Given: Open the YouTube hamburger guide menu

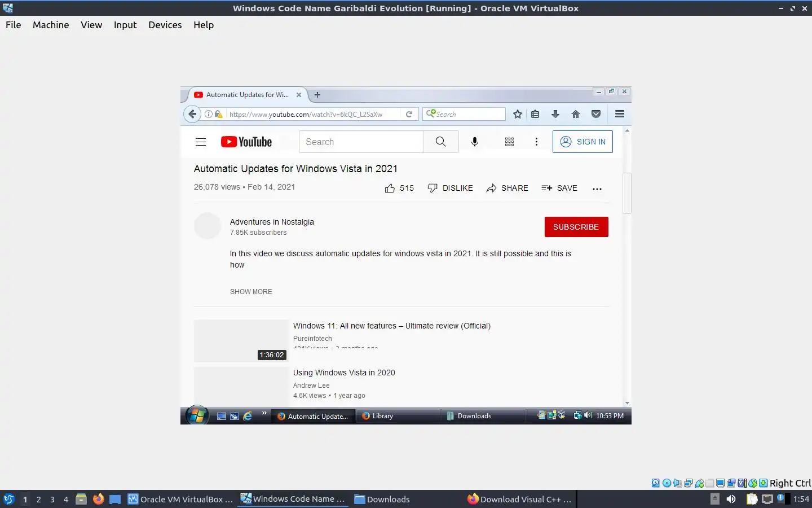Looking at the screenshot, I should pyautogui.click(x=201, y=142).
